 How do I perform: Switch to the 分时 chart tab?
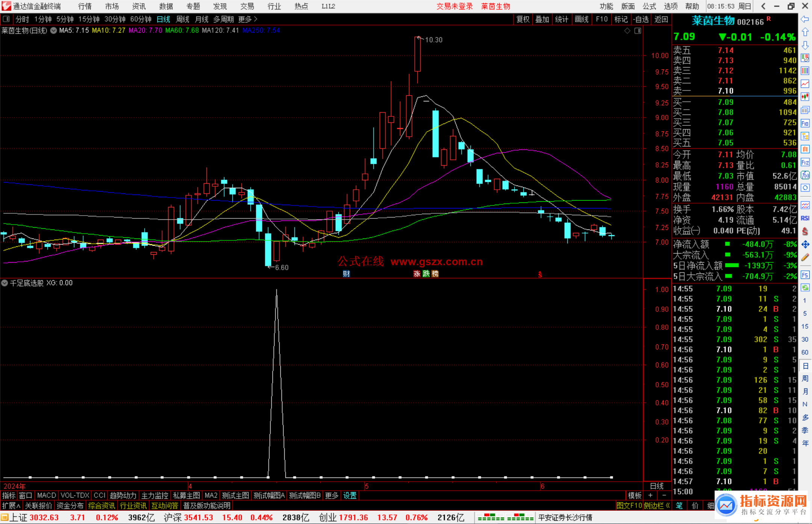click(x=22, y=19)
